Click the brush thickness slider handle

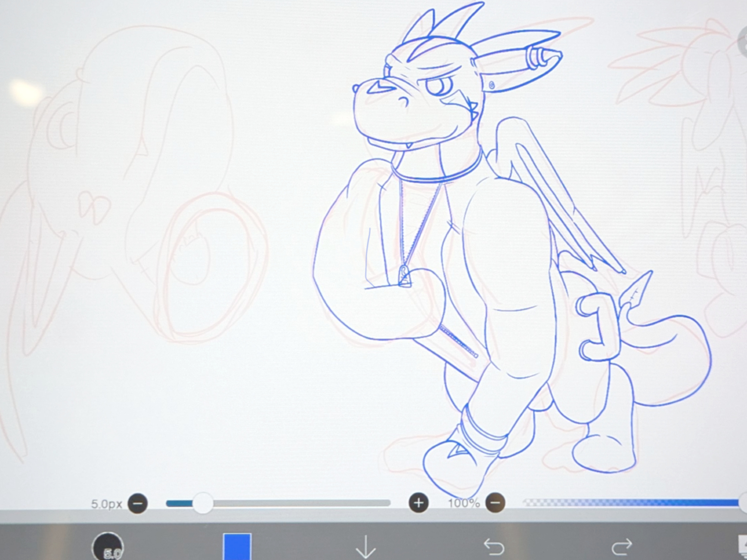pyautogui.click(x=203, y=503)
